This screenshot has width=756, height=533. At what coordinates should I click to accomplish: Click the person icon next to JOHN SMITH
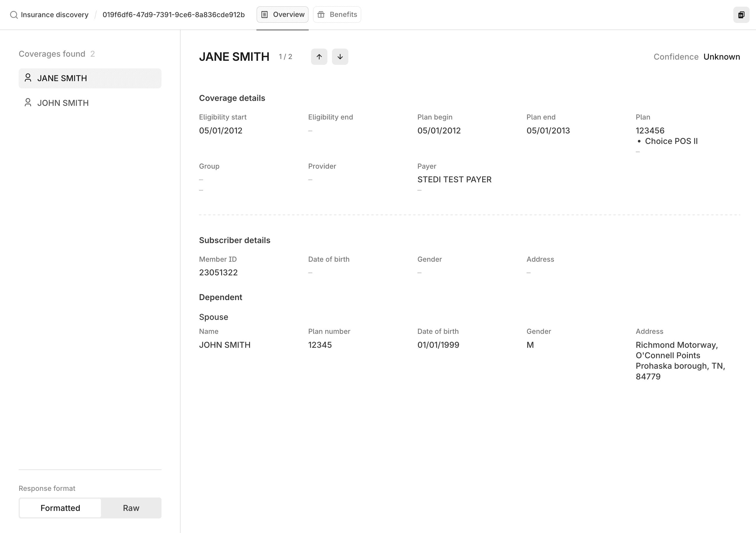(28, 103)
